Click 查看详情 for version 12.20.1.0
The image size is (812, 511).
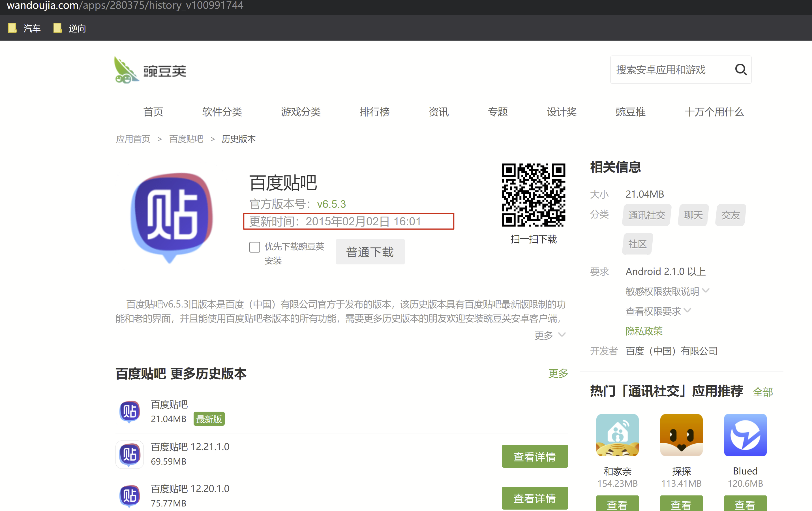534,498
